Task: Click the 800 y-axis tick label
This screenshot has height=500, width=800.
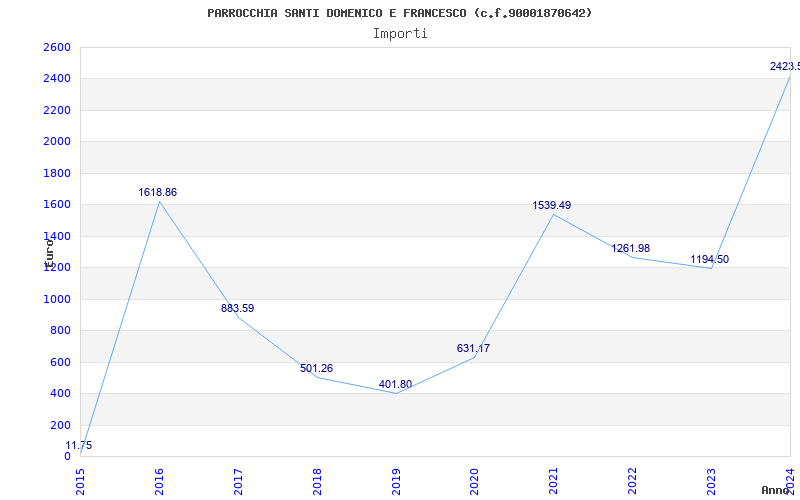Action: (61, 331)
